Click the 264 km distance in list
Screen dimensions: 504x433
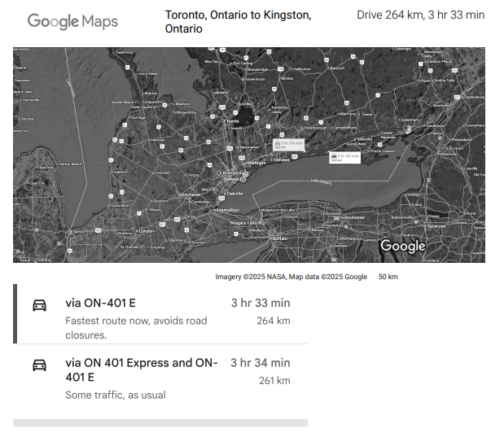tap(274, 321)
